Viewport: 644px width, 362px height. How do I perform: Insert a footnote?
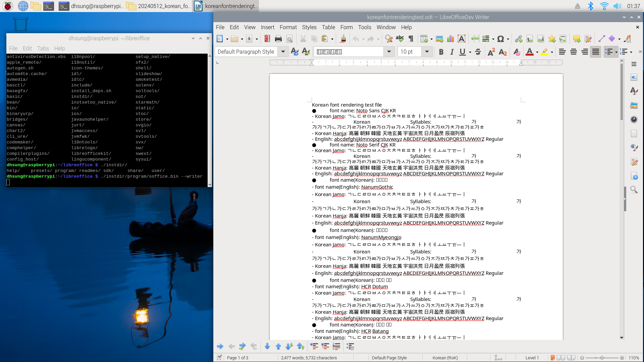click(x=530, y=39)
